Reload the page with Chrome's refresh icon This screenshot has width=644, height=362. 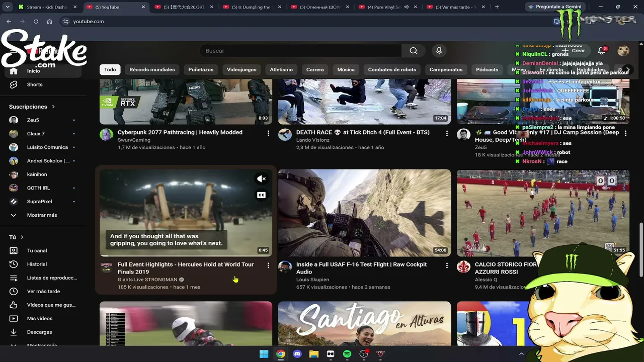click(x=36, y=22)
